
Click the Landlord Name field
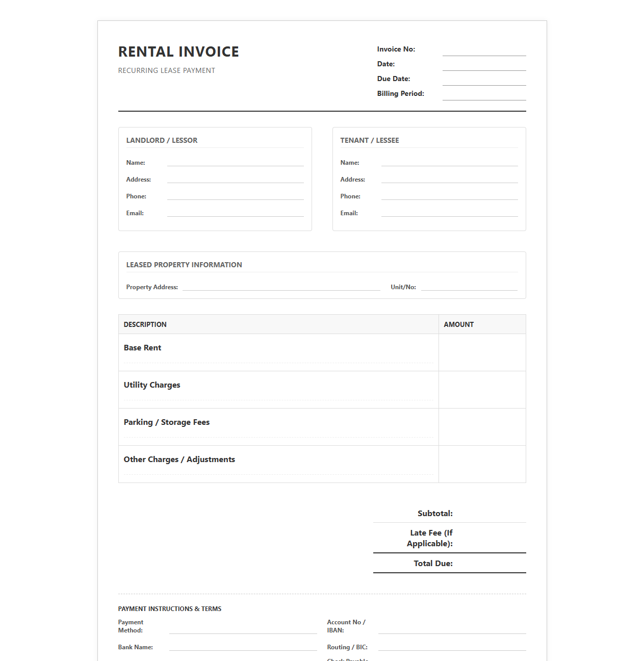(235, 162)
